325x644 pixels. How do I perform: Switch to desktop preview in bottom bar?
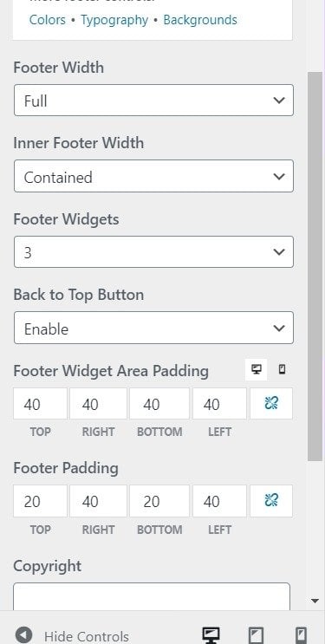click(211, 635)
